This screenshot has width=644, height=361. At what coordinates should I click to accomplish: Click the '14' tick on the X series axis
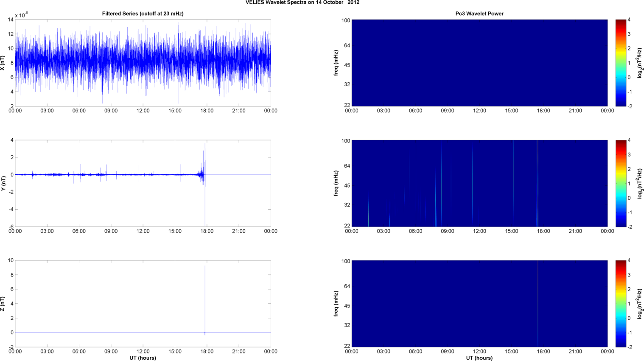coord(11,20)
